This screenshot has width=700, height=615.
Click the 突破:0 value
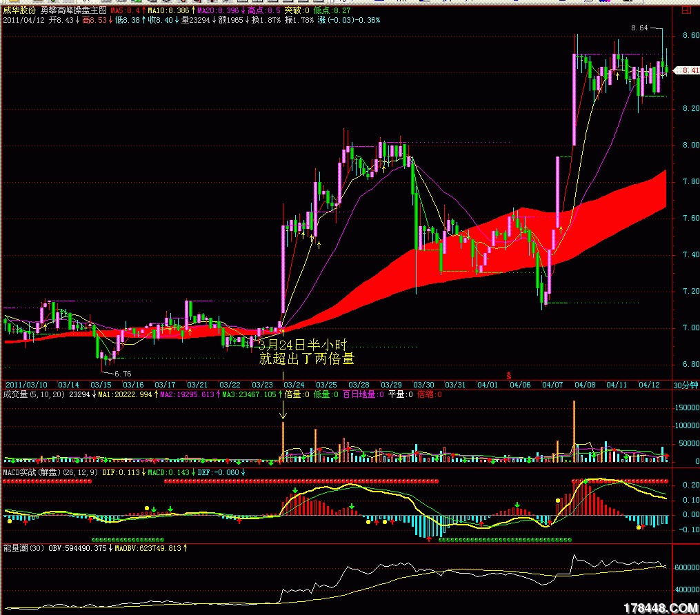(x=297, y=10)
